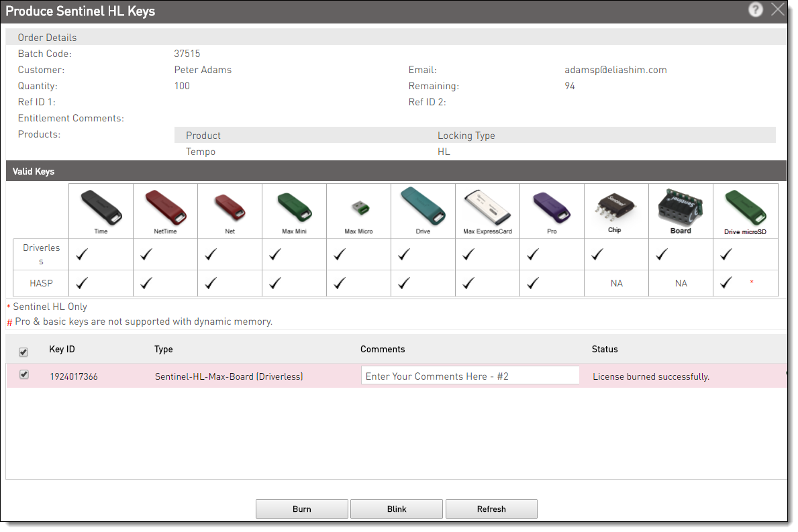
Task: Click the NetTime key image
Action: (165, 208)
